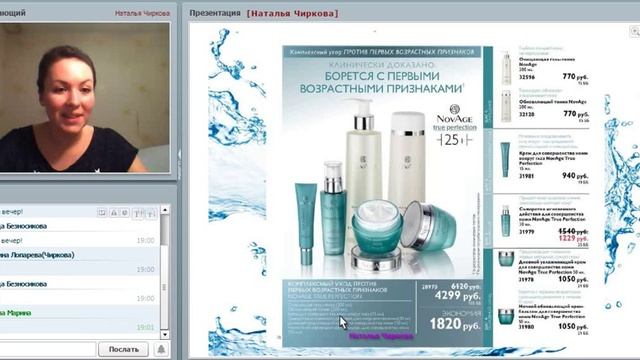This screenshot has height=360, width=640.
Task: Click the 4299 руб. set price on slide
Action: pos(457,296)
